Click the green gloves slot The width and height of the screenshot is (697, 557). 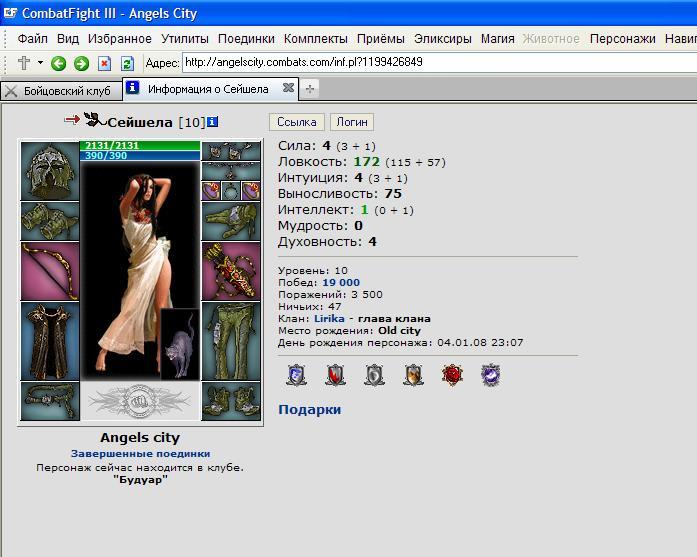point(231,221)
